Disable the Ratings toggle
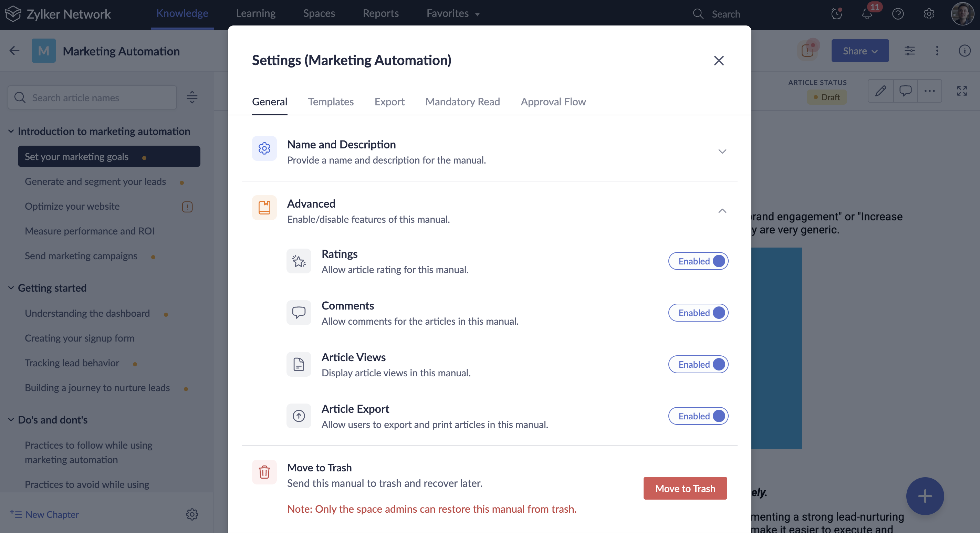Viewport: 980px width, 533px height. (698, 261)
